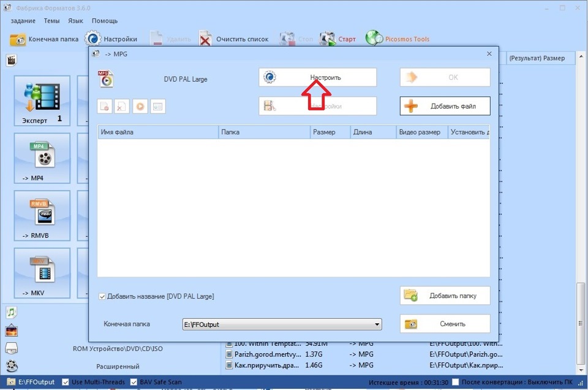
Task: Open the audio category music note icon
Action: tap(12, 312)
